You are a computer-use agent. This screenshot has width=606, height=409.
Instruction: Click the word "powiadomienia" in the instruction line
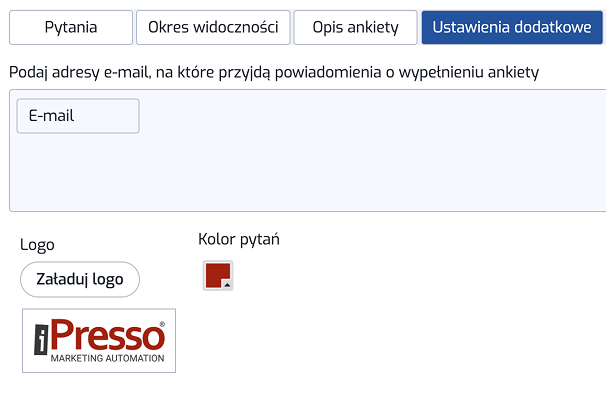[x=328, y=72]
